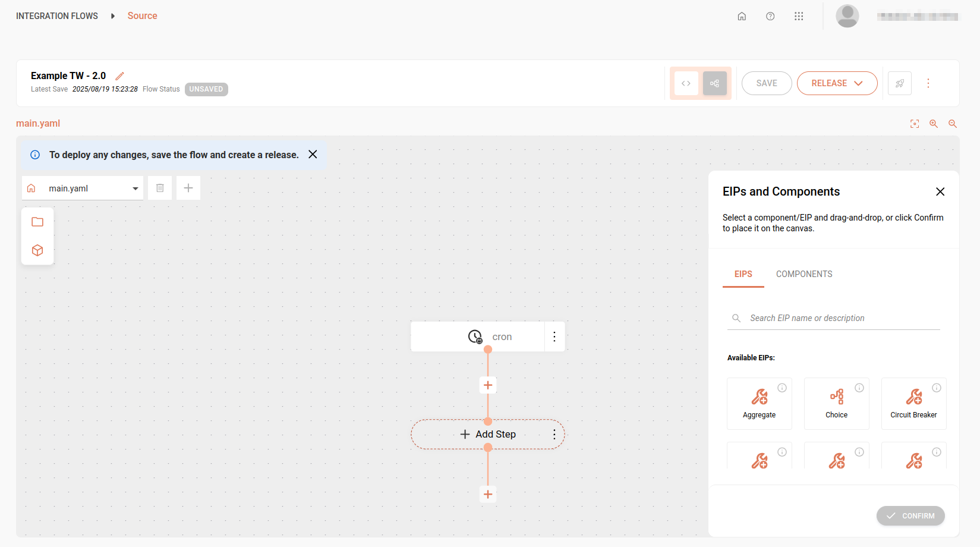
Task: Click the zoom out canvas icon
Action: [x=953, y=124]
